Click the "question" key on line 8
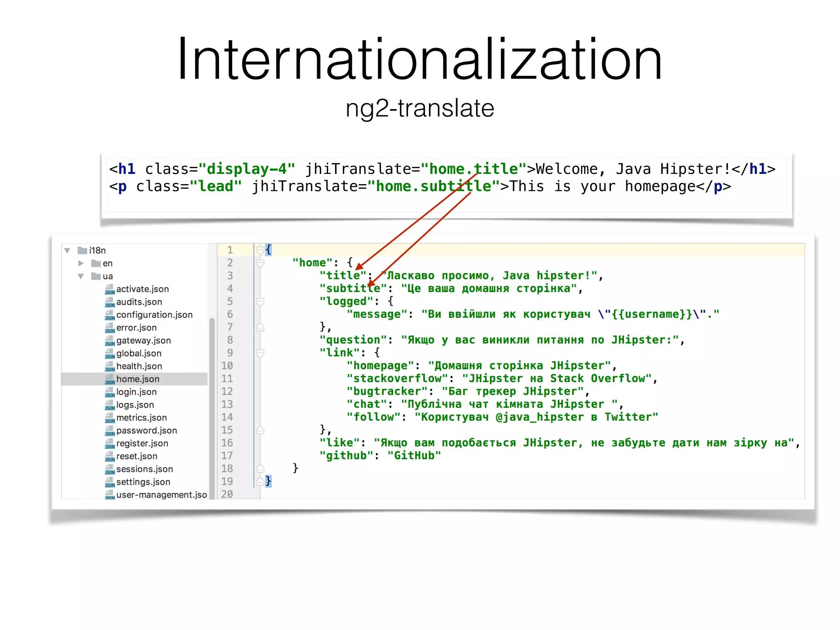Image resolution: width=840 pixels, height=630 pixels. [x=353, y=340]
